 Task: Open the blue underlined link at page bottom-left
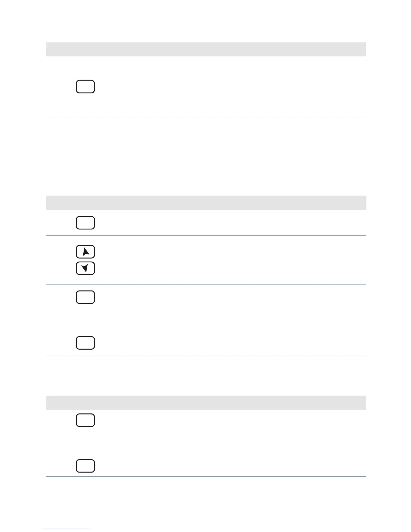point(66,529)
